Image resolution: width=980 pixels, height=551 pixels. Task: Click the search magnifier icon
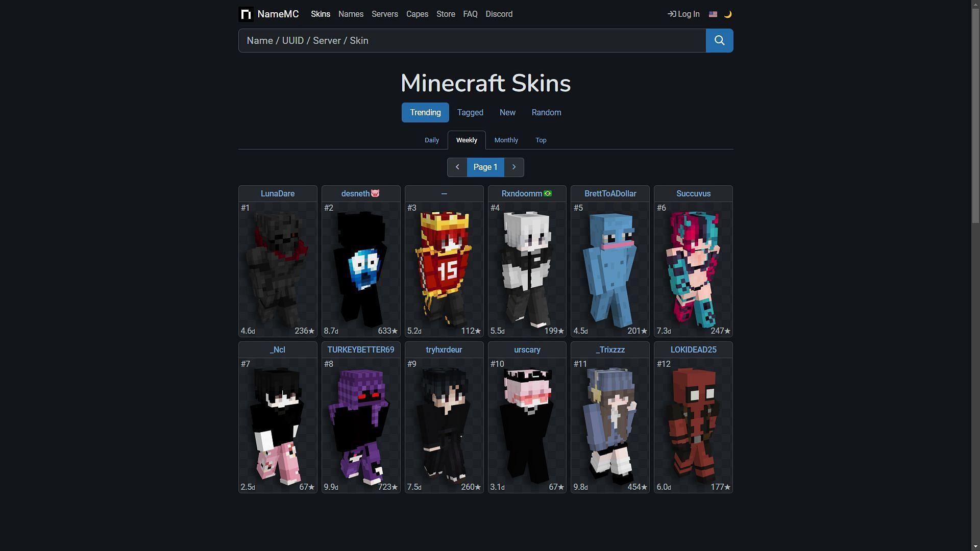pyautogui.click(x=720, y=40)
